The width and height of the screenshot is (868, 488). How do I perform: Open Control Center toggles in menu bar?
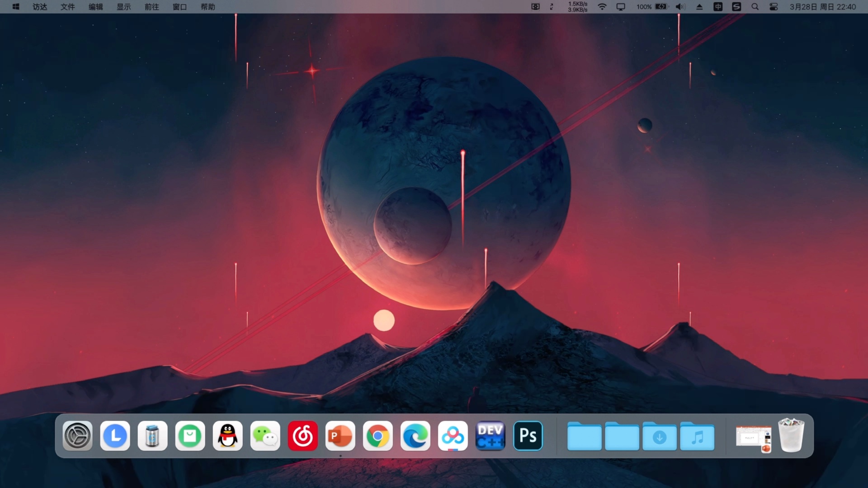[x=774, y=7]
